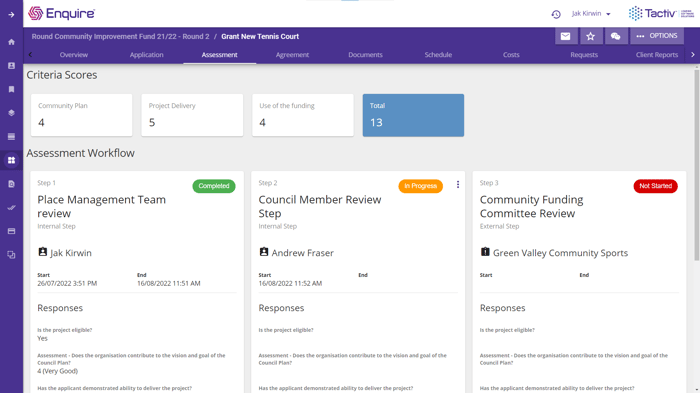Click Place Management Team review title

pyautogui.click(x=101, y=206)
